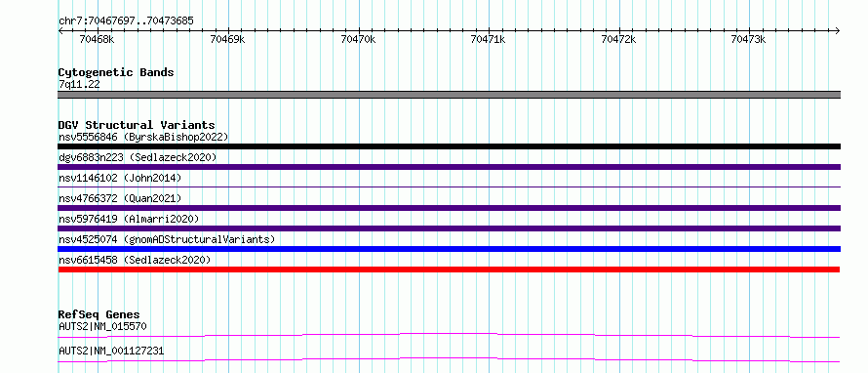
Task: Click AUTS2|NM_015570 gene label
Action: click(x=102, y=326)
